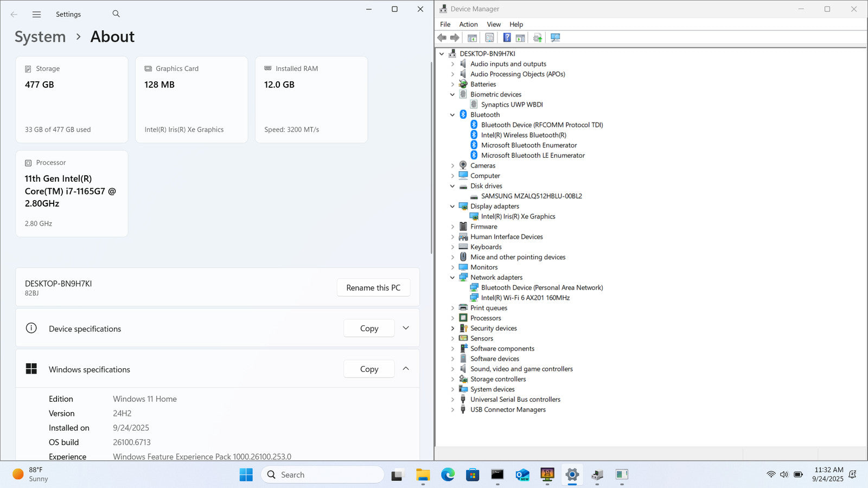Select Intel(R) Wi-Fi 6 AX201 160MHz adapter
This screenshot has height=488, width=868.
click(525, 298)
